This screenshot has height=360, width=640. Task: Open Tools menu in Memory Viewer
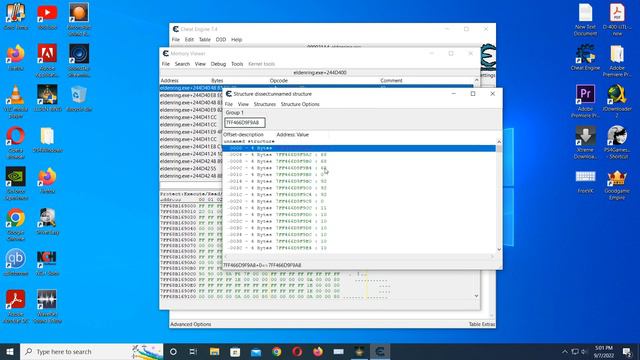point(237,64)
